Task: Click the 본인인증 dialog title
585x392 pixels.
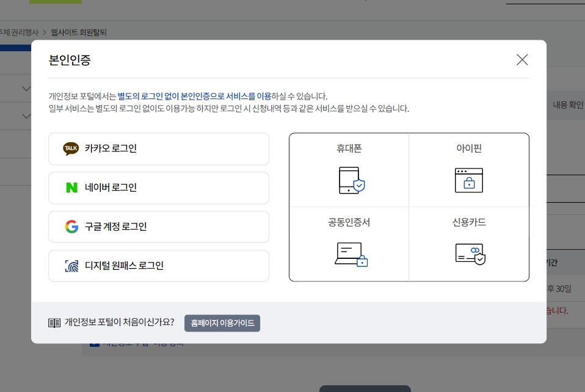Action: [70, 60]
